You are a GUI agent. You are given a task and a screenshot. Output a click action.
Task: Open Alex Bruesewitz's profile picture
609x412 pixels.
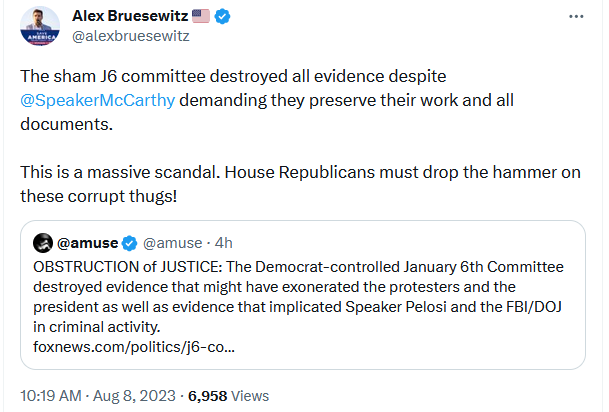(x=41, y=27)
